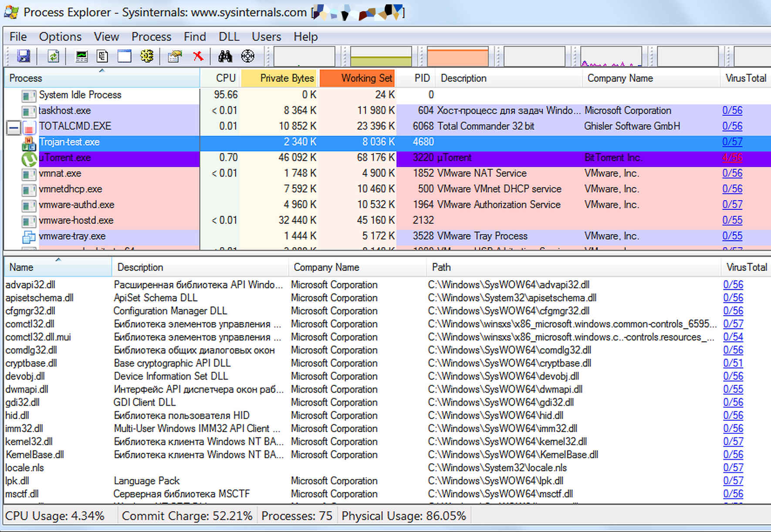Click the vmware-hostd.exe process icon
Image resolution: width=771 pixels, height=532 pixels.
tap(29, 221)
